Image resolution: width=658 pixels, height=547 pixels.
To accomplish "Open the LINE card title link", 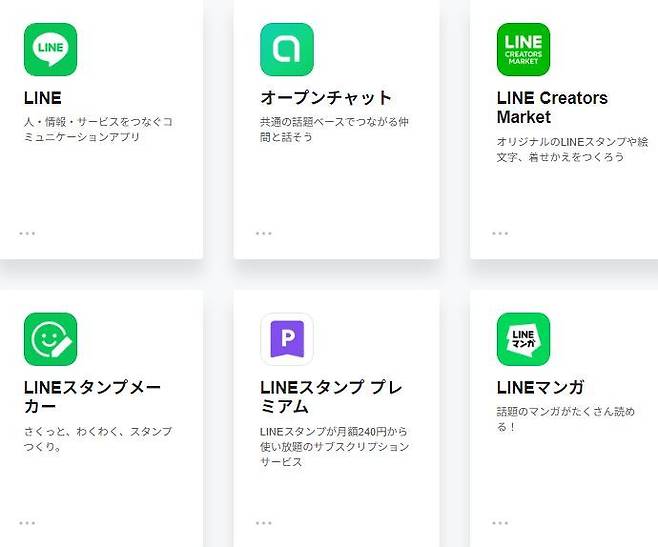I will (x=43, y=98).
